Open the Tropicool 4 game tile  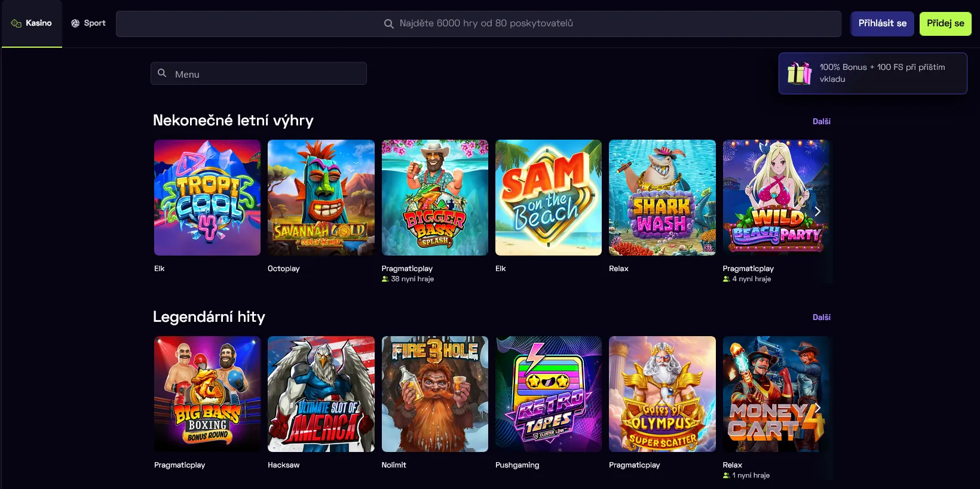click(x=207, y=198)
